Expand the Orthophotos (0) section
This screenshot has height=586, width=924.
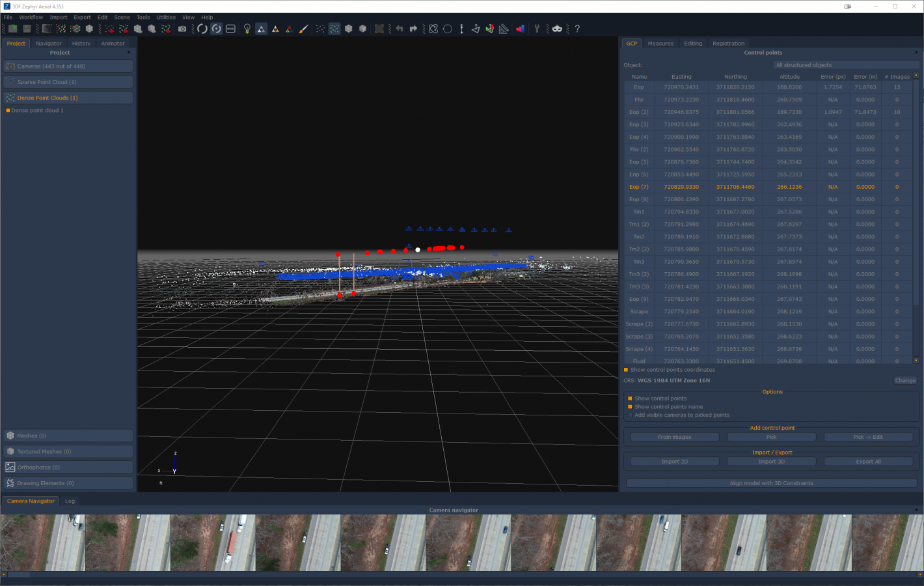68,467
